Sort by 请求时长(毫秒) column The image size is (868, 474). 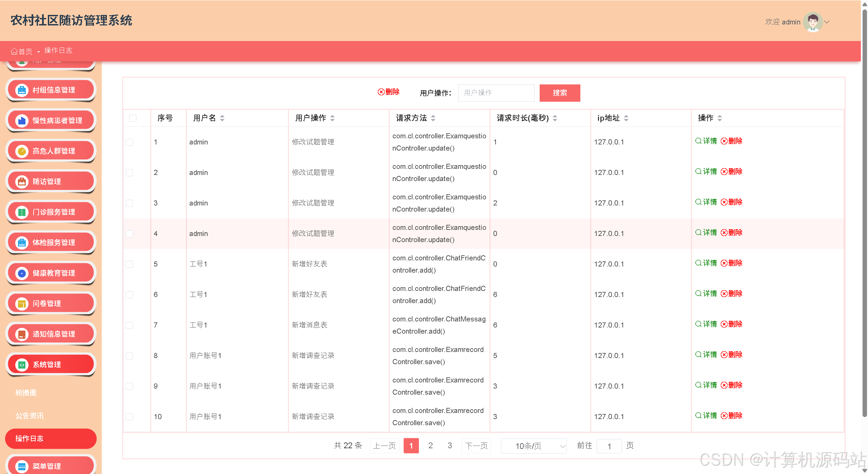555,118
